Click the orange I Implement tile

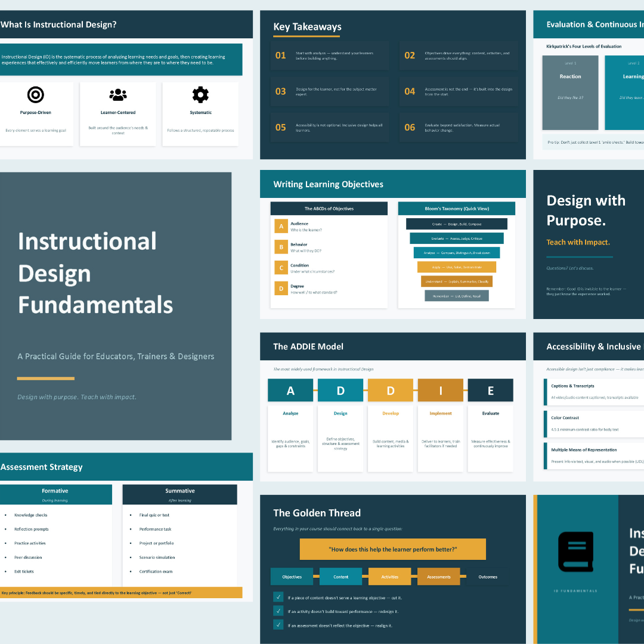coord(440,390)
